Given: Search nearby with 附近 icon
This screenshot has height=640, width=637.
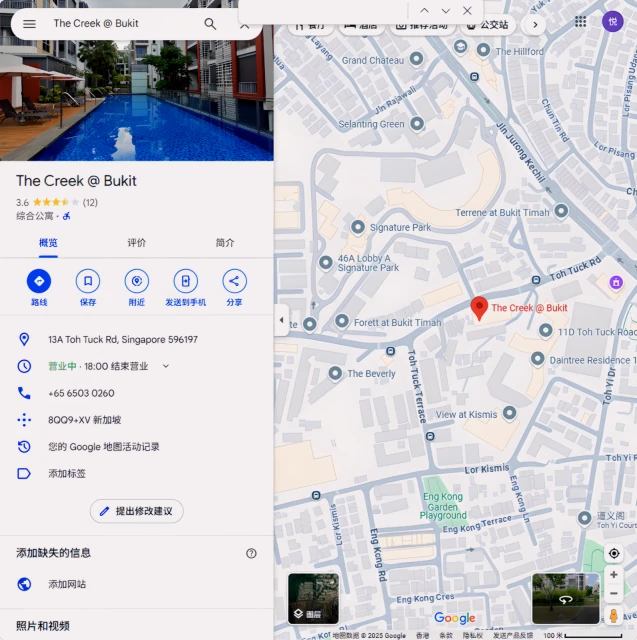Looking at the screenshot, I should [137, 281].
